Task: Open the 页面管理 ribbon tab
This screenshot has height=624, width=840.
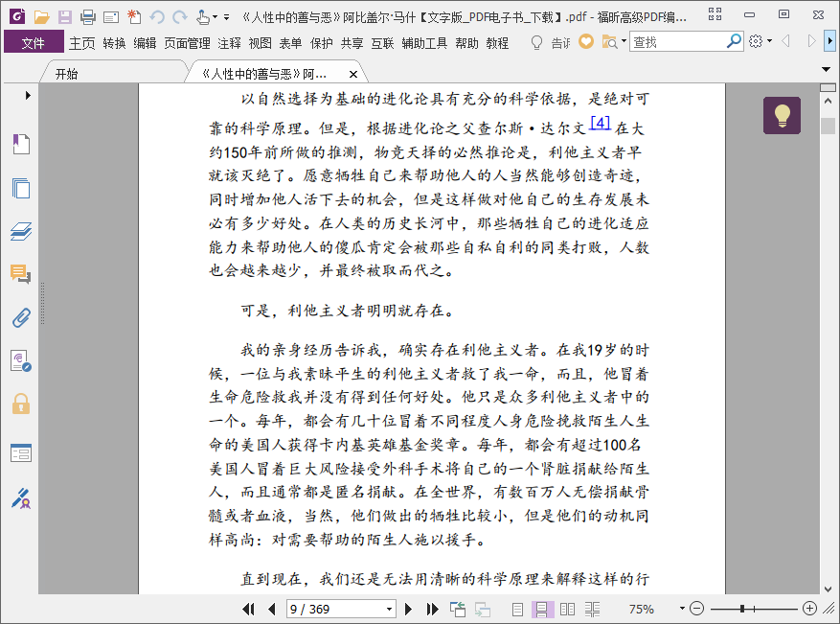Action: coord(187,43)
